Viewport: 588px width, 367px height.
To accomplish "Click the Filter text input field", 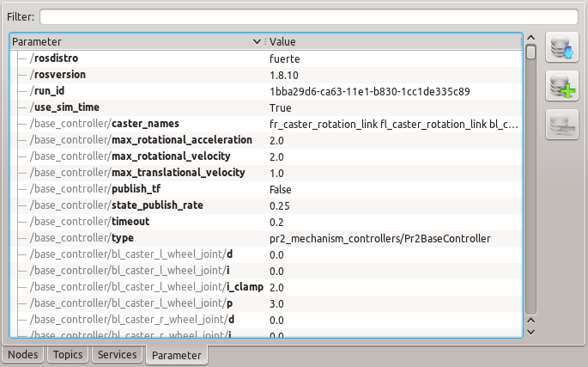I will pyautogui.click(x=308, y=16).
